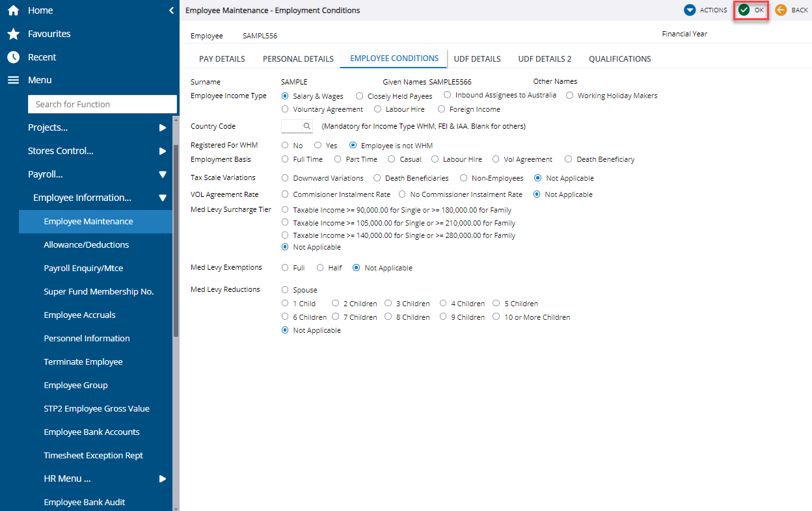This screenshot has height=511, width=812.
Task: Open the Personal Details tab
Action: 298,59
